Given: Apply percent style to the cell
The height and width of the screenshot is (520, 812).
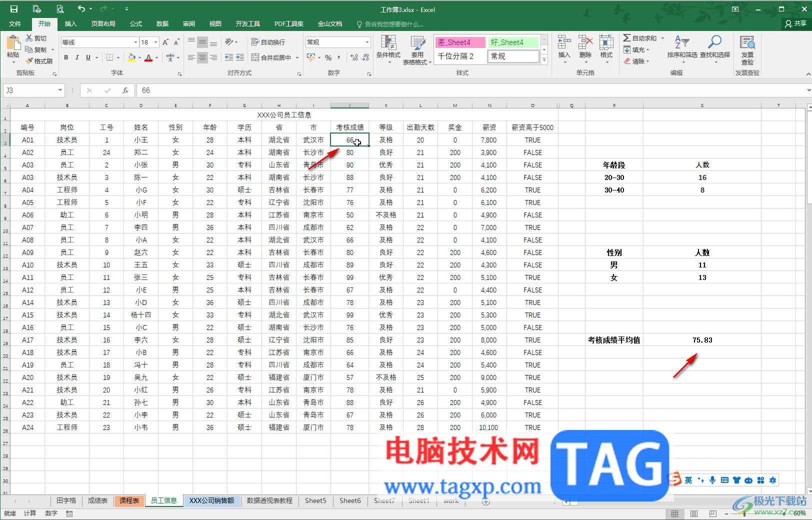Looking at the screenshot, I should (x=328, y=57).
